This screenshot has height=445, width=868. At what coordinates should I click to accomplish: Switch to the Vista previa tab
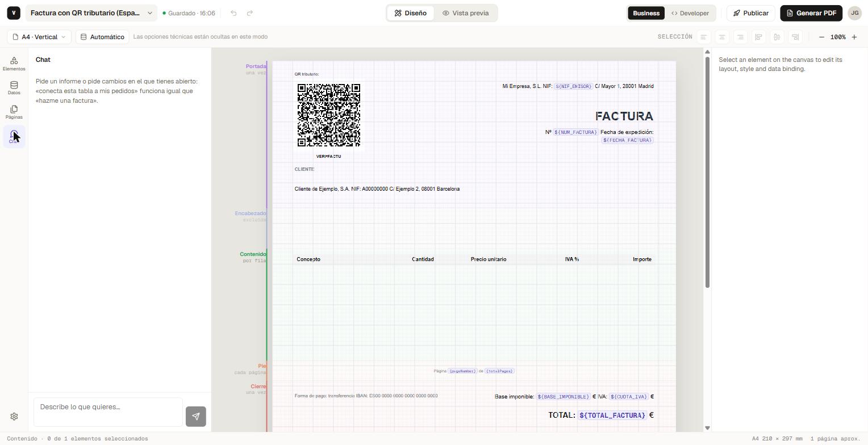click(x=465, y=13)
